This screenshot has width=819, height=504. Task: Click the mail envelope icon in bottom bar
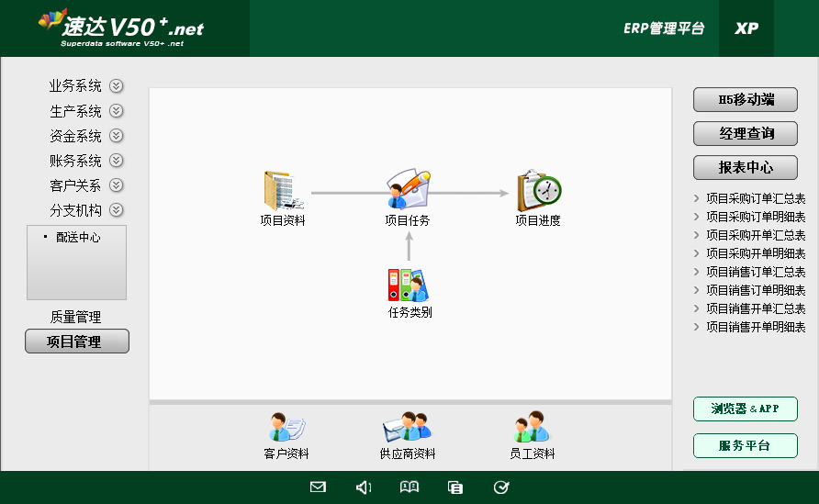coord(318,487)
